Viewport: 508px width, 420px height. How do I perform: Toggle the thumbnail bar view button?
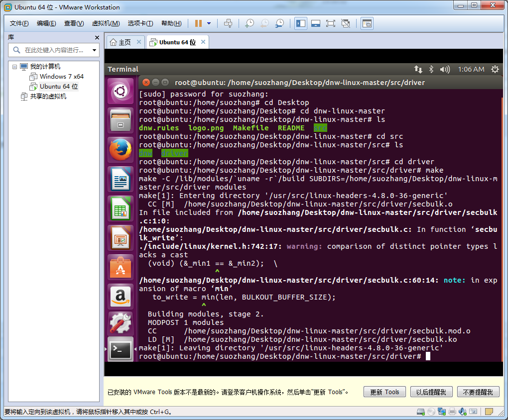coord(315,23)
